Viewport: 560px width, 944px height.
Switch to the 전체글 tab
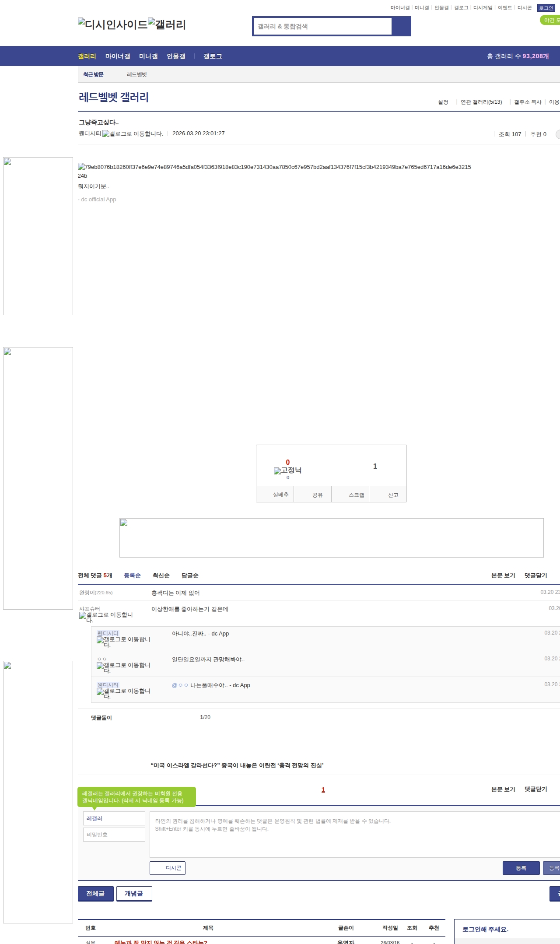(96, 894)
